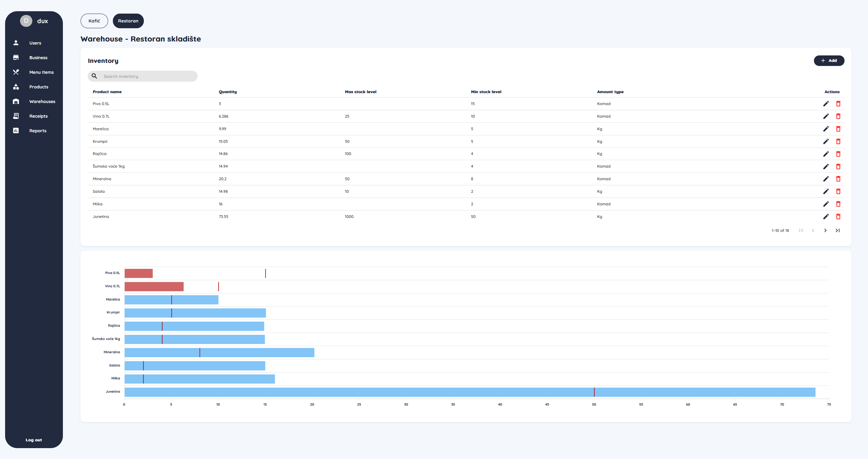
Task: Delete the Marelica row
Action: coord(838,129)
